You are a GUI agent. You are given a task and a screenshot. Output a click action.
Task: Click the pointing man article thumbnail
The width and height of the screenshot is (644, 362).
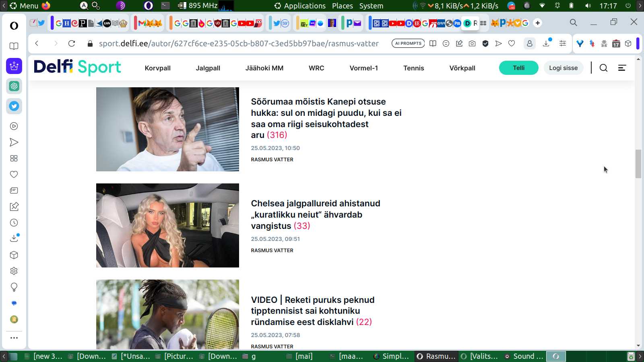tap(167, 129)
